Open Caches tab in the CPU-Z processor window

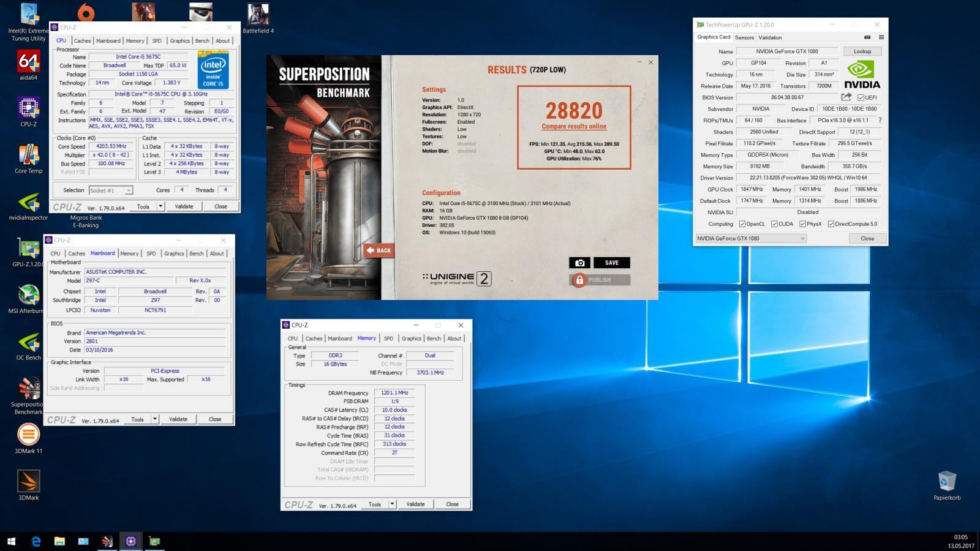tap(82, 41)
